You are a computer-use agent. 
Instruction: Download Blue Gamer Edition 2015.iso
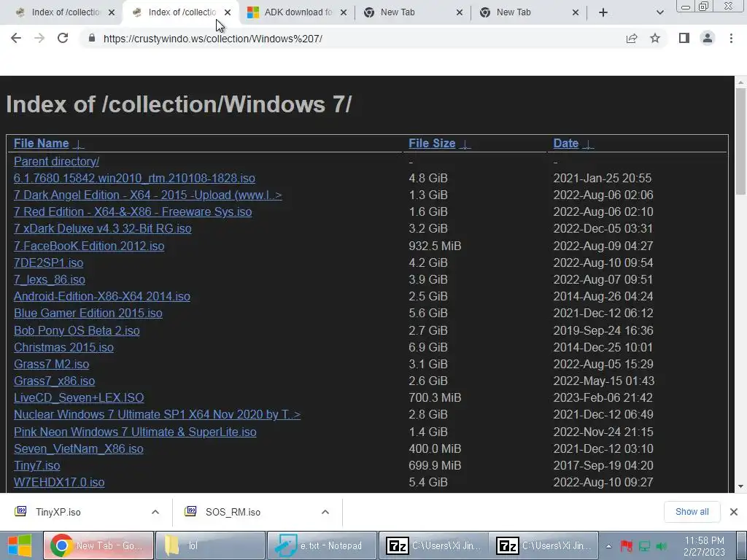[x=88, y=314]
